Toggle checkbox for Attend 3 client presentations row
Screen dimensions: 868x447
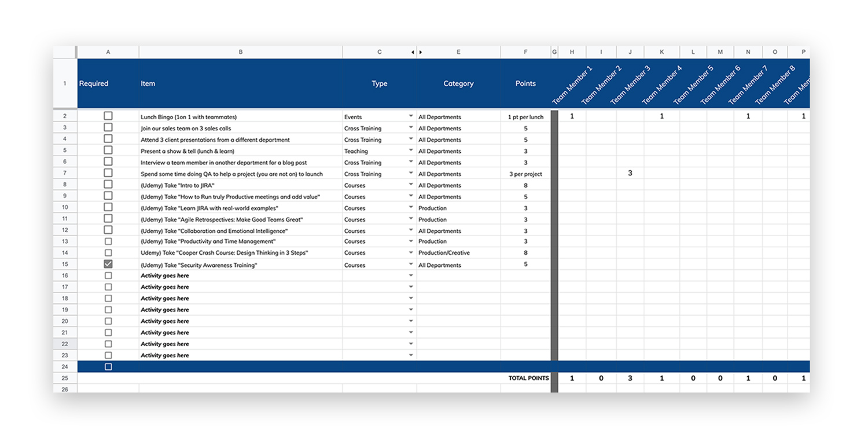coord(108,139)
